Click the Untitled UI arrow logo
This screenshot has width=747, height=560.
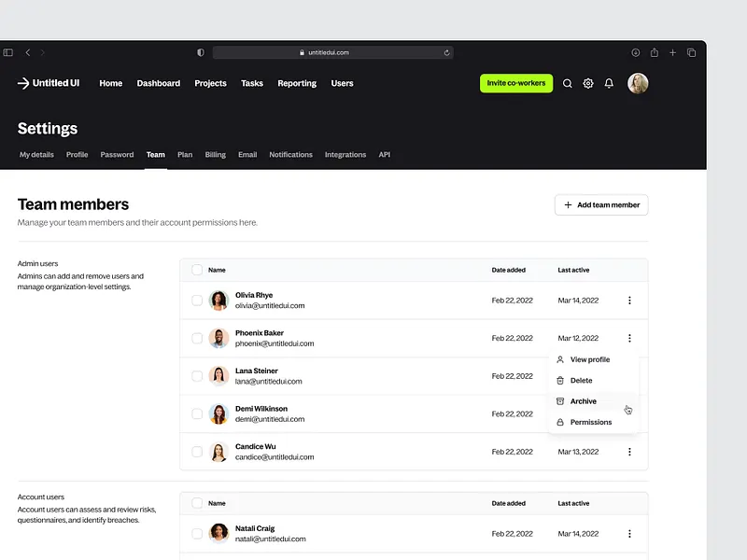point(22,83)
